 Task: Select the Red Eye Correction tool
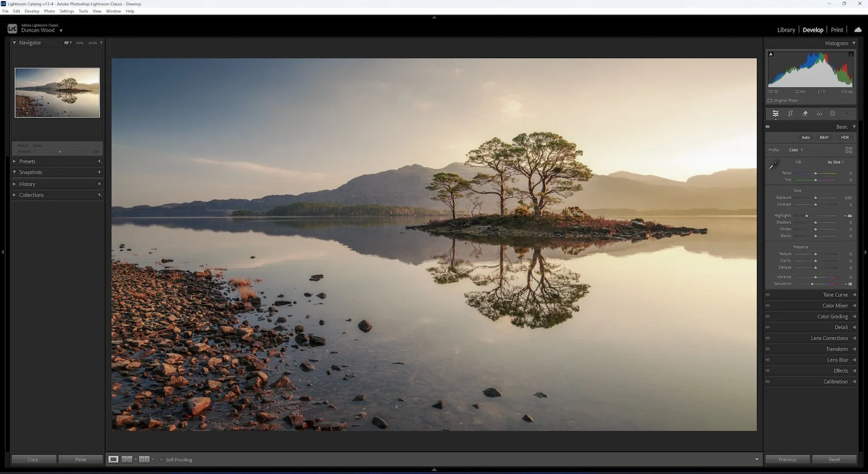819,113
